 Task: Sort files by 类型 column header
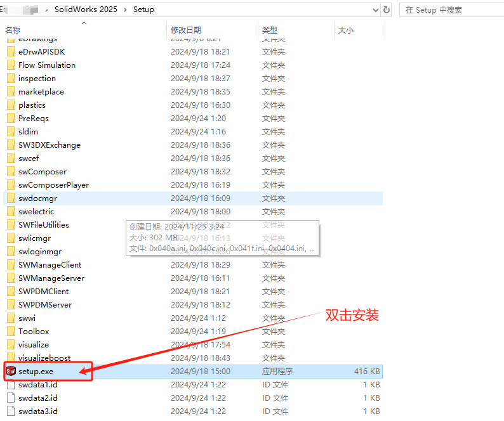click(x=270, y=30)
